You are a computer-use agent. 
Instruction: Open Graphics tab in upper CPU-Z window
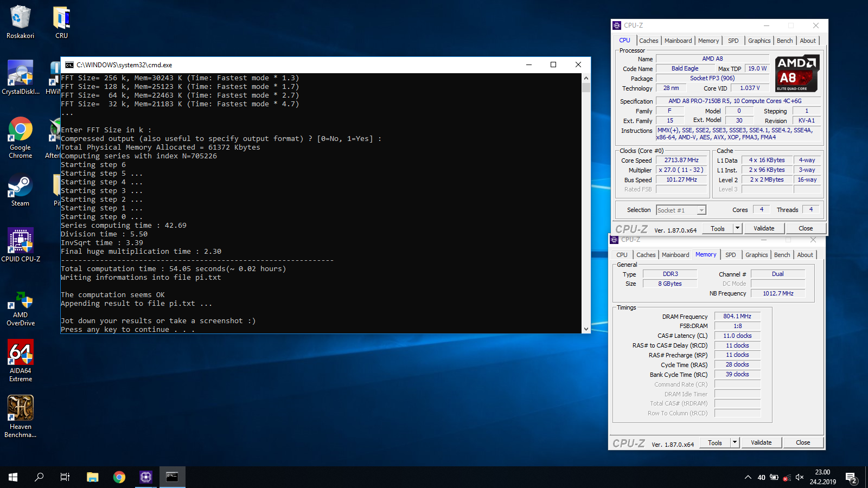[759, 41]
